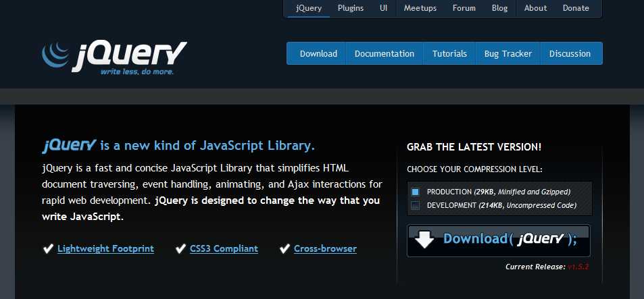Open the Cross-browser link
This screenshot has height=299, width=644.
pos(325,248)
